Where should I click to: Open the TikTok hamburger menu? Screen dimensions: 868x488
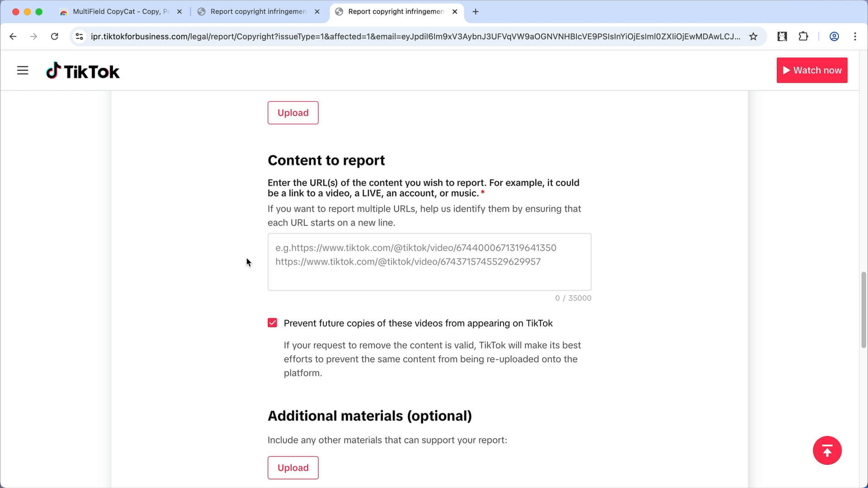(23, 70)
